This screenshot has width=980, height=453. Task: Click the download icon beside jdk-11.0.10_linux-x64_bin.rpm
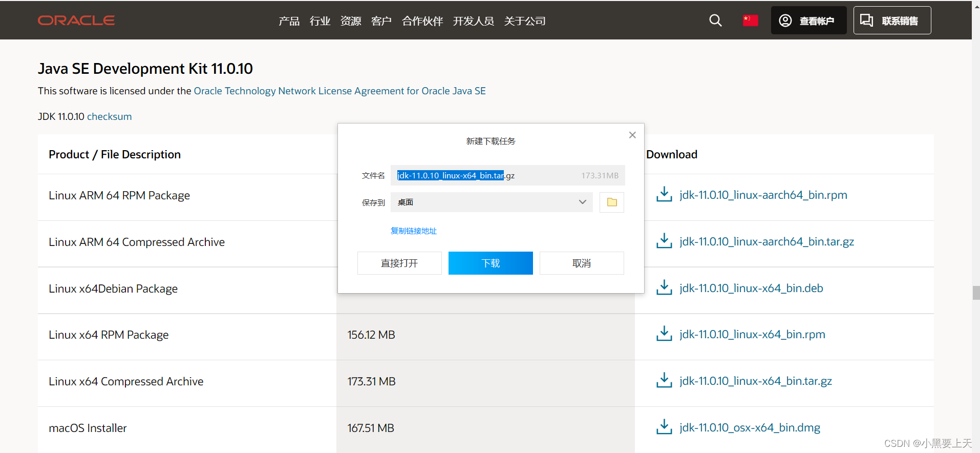[x=664, y=334]
